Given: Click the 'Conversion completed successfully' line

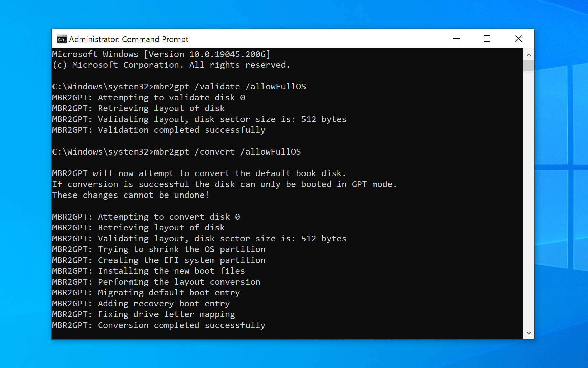Looking at the screenshot, I should [x=159, y=325].
